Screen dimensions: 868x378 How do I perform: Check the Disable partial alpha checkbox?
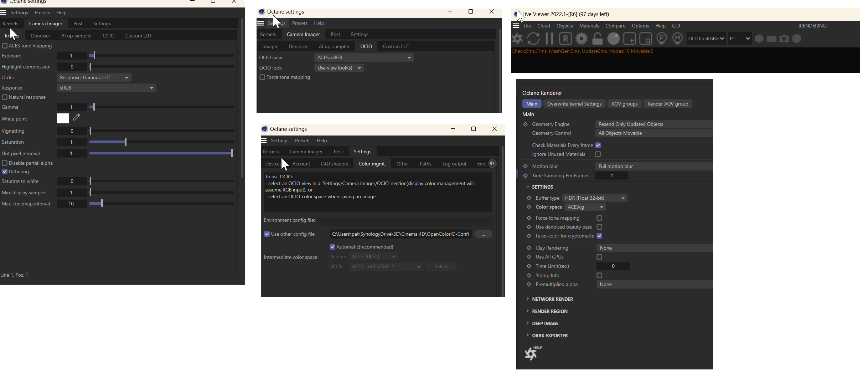[5, 163]
